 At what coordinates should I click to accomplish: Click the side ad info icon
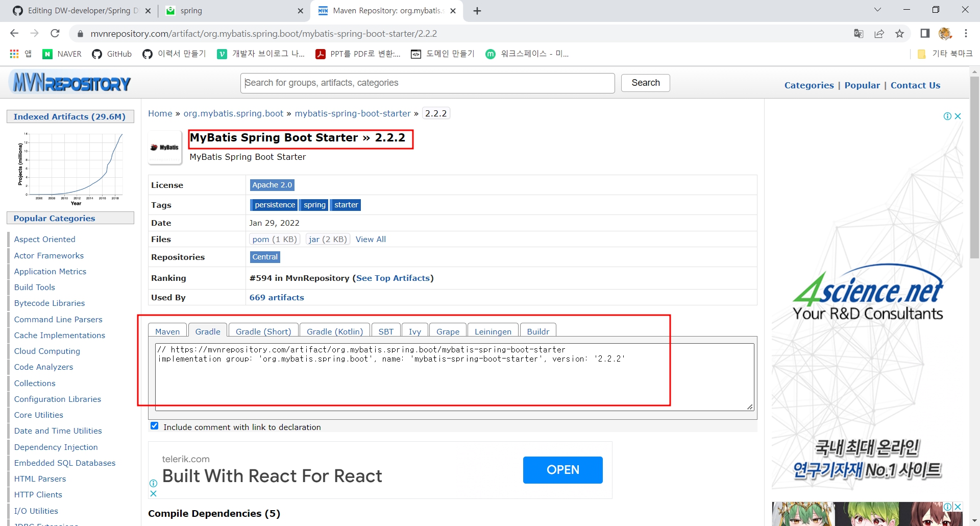[x=947, y=116]
